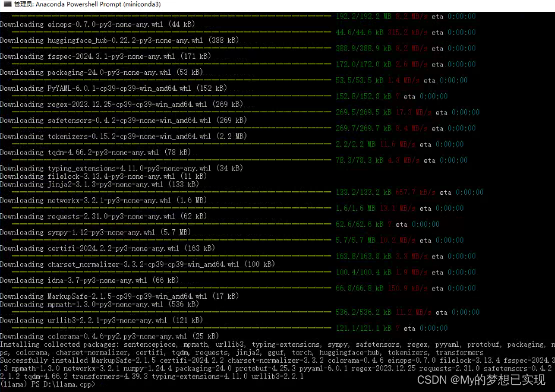Click the package list line starting with 'ps, colorama'
Viewport: 555px width, 392px height.
click(242, 352)
